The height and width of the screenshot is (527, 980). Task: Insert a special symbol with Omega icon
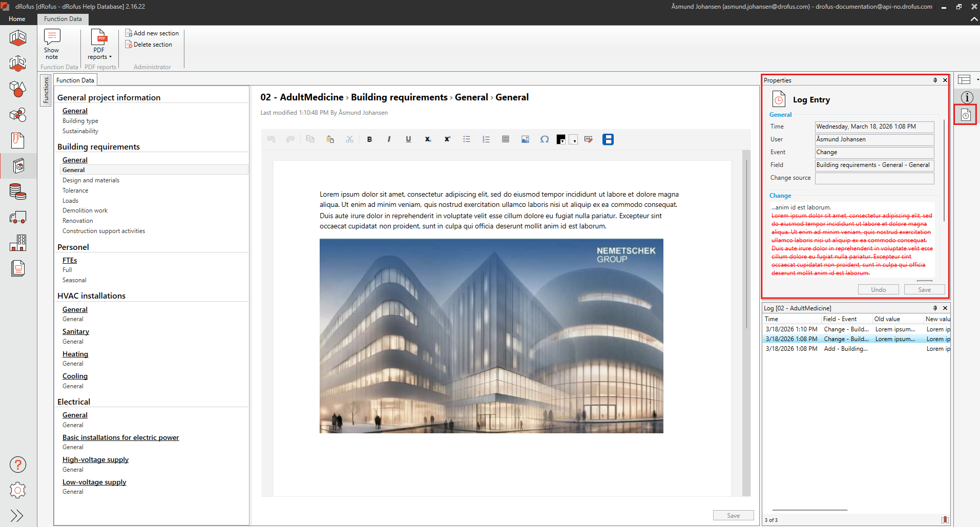(x=545, y=139)
